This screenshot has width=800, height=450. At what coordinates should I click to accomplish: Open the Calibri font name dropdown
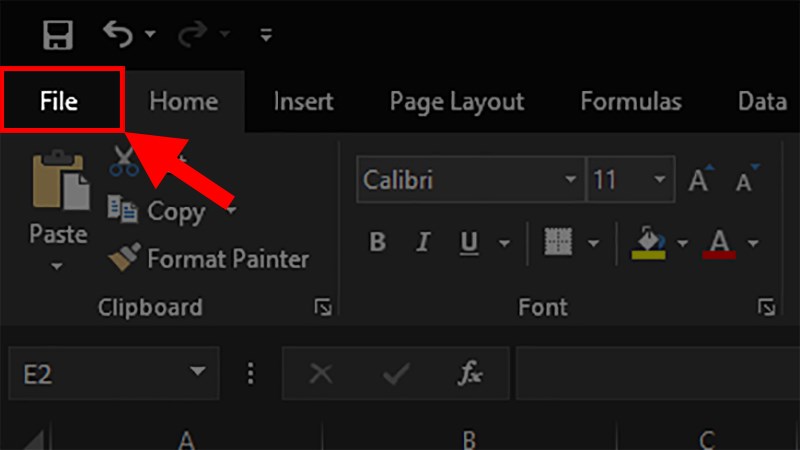tap(570, 180)
